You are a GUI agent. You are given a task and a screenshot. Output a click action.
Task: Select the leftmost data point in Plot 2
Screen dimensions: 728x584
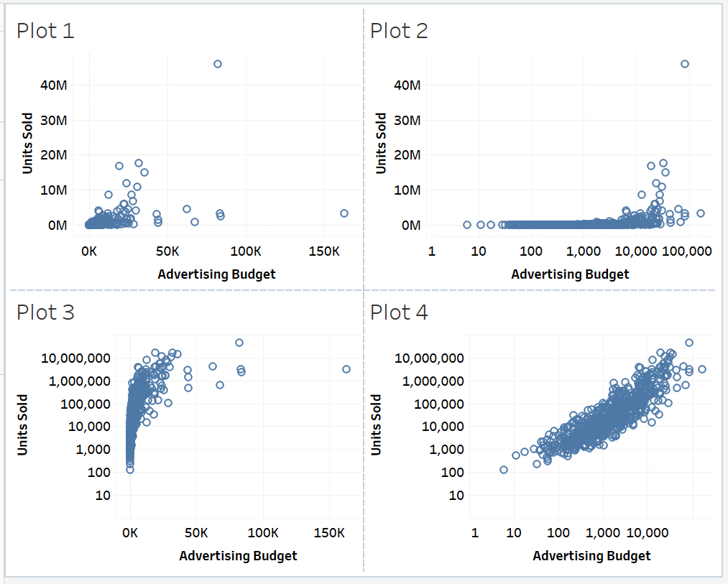(x=467, y=225)
